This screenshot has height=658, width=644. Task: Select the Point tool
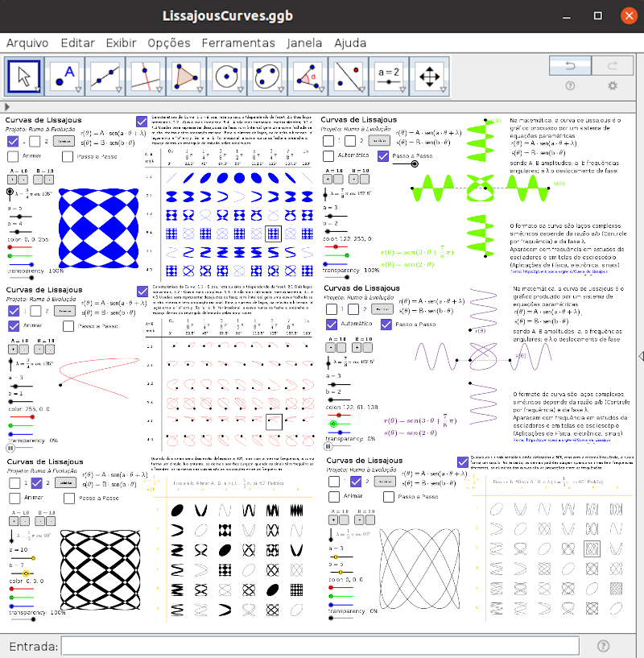pos(64,77)
